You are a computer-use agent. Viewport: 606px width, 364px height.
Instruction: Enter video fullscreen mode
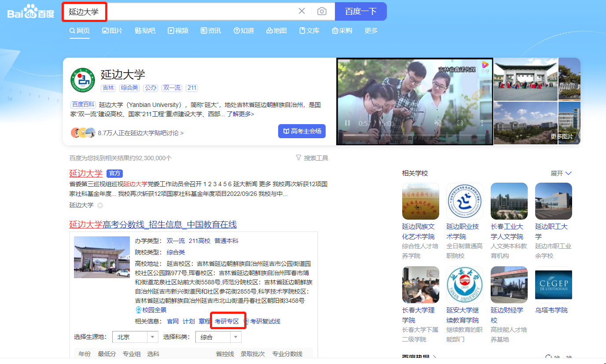tap(460, 123)
